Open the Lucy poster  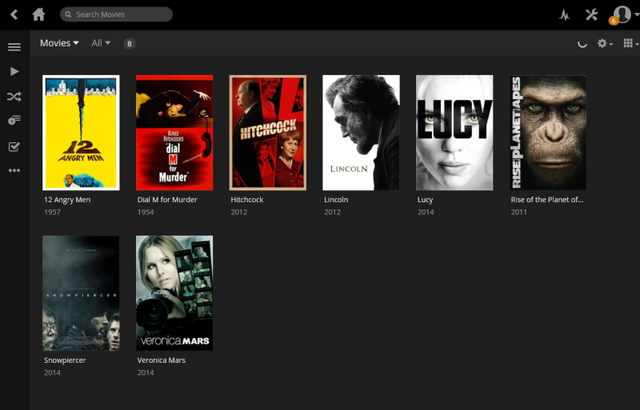[454, 133]
